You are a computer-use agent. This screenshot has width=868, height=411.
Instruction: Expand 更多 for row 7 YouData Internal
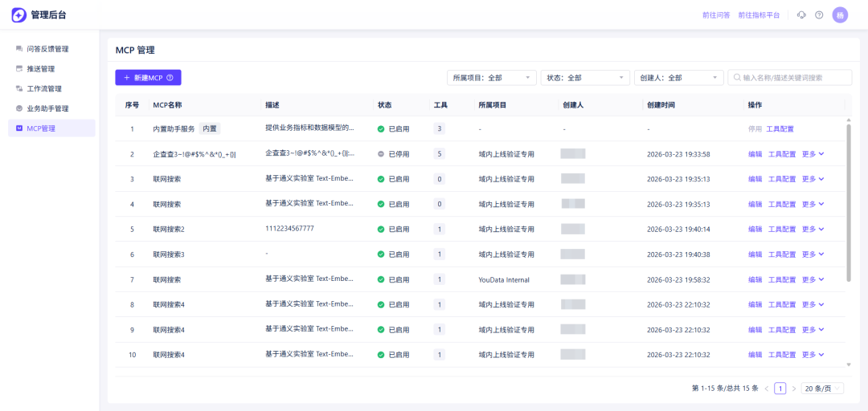tap(813, 280)
